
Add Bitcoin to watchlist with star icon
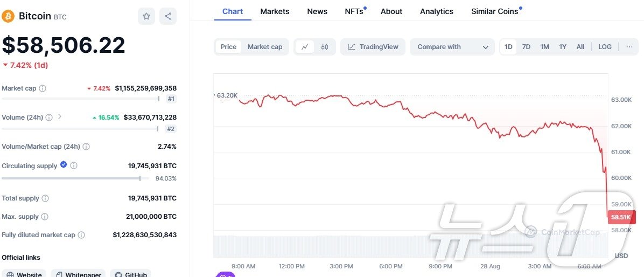[146, 16]
